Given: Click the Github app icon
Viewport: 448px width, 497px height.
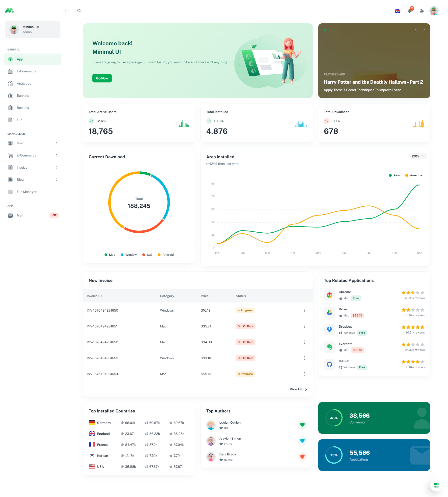Looking at the screenshot, I should (329, 364).
